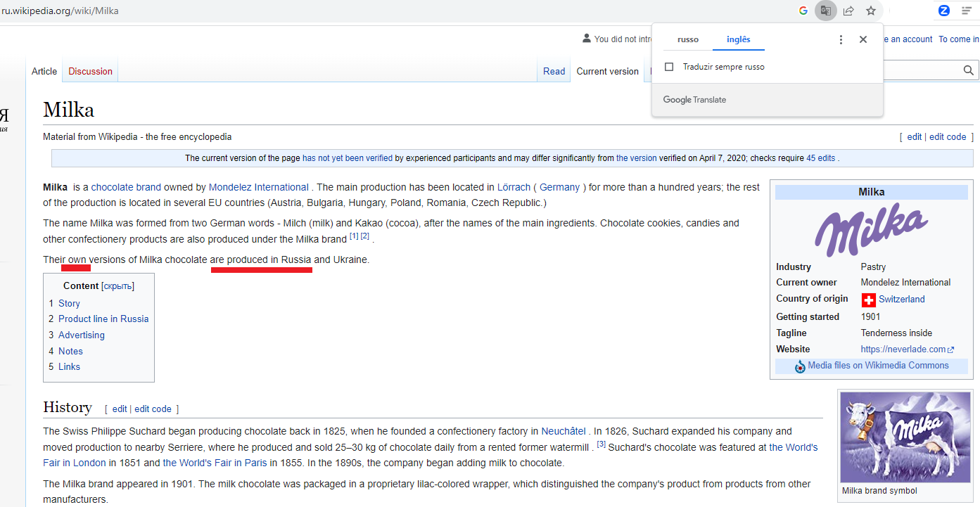Click the 'To come in' login link

tap(958, 39)
